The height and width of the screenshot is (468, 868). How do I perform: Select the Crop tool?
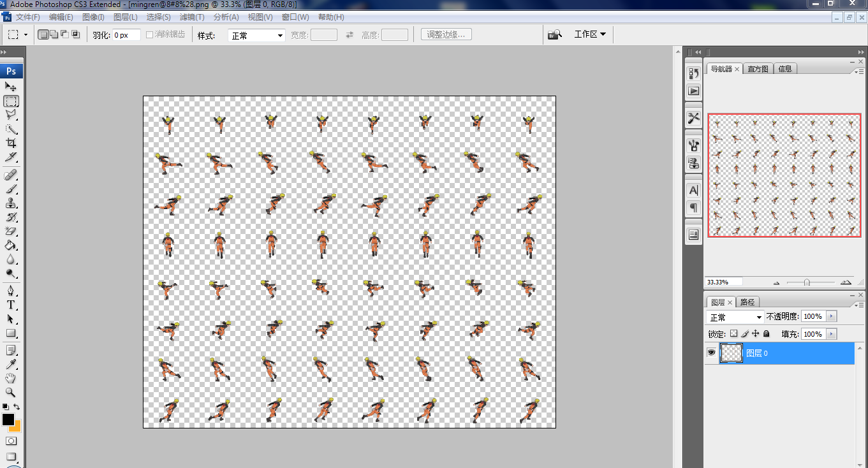point(11,143)
